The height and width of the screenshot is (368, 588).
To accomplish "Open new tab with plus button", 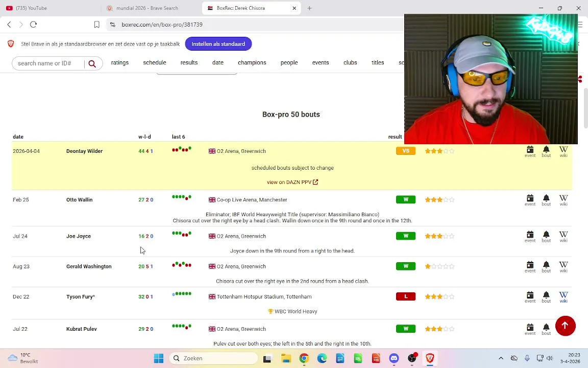I will 309,8.
